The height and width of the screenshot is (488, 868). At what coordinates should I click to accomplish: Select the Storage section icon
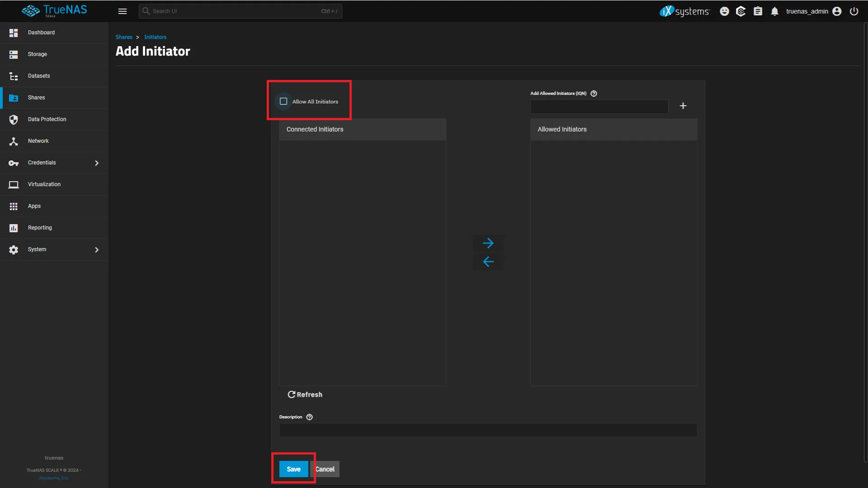point(14,54)
